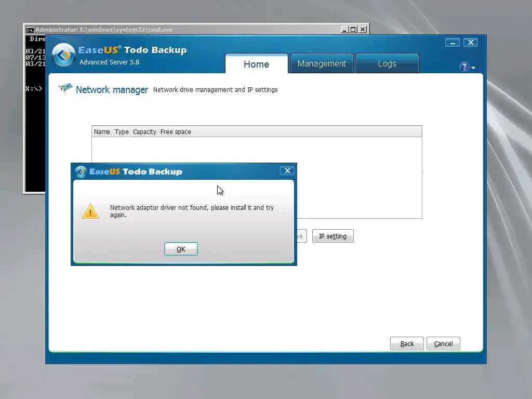Click the EaseUS Todo Backup main logo
The image size is (532, 399).
(x=63, y=55)
